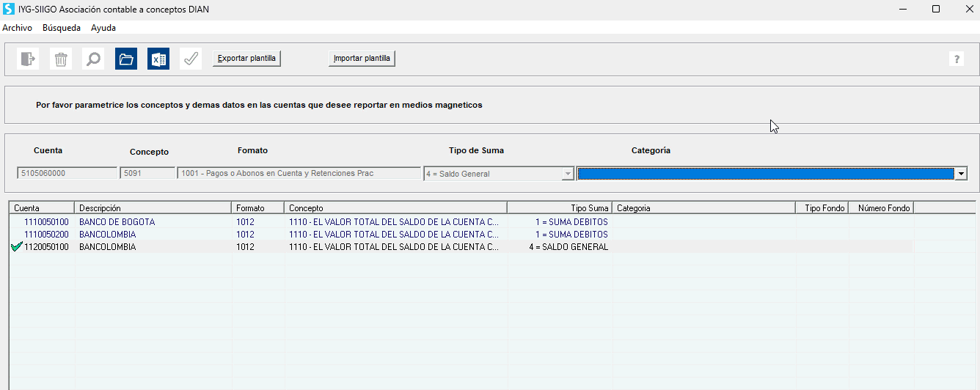Open the Tipo de Suma combo box
Image resolution: width=980 pixels, height=390 pixels.
pyautogui.click(x=499, y=174)
